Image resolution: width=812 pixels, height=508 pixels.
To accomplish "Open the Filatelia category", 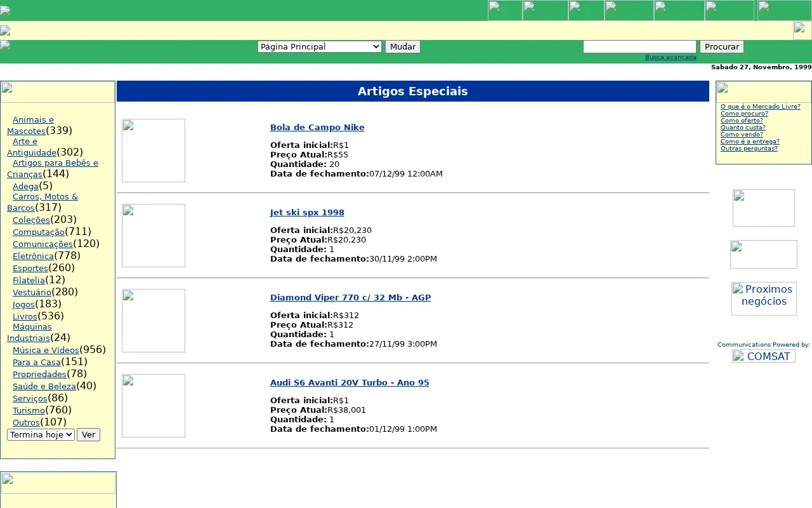I will click(x=29, y=280).
